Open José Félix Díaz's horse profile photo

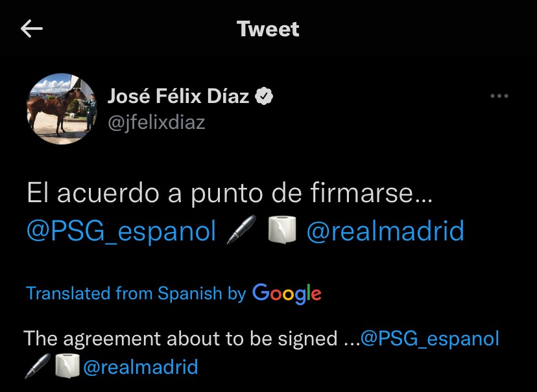click(x=57, y=108)
